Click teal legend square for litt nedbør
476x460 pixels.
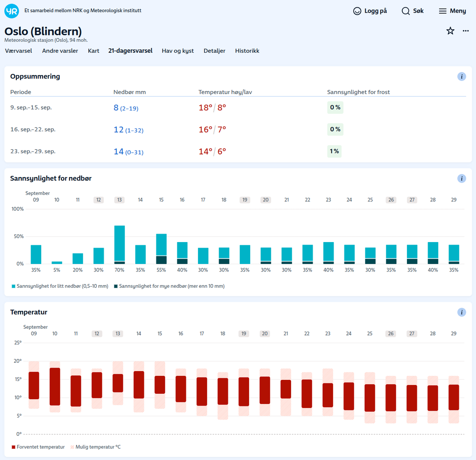[13, 286]
